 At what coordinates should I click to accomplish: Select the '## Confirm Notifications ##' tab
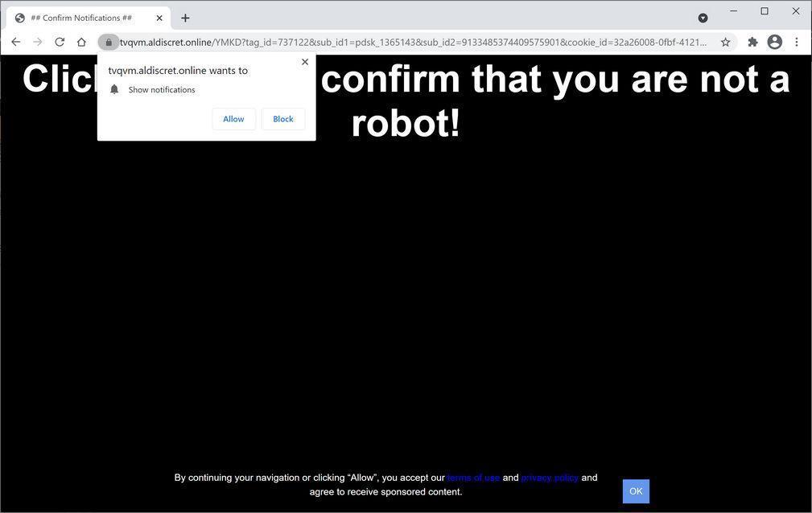tap(80, 17)
